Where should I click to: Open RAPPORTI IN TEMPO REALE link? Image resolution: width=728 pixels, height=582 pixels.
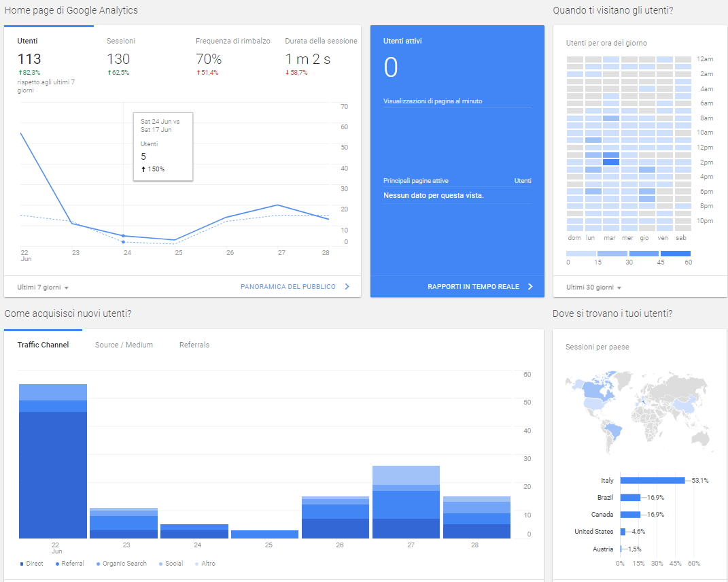[x=473, y=287]
